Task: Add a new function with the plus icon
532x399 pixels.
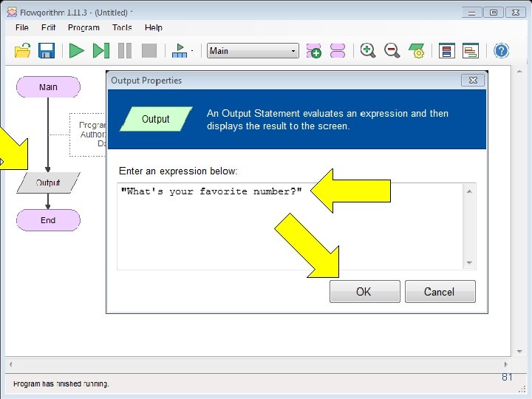Action: [x=314, y=51]
